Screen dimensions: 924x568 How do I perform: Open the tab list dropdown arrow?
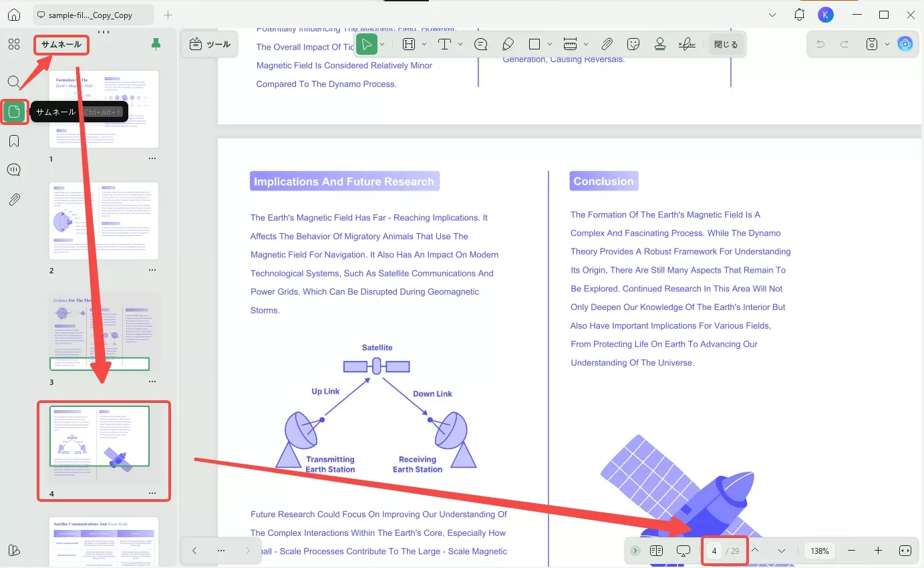pyautogui.click(x=772, y=15)
